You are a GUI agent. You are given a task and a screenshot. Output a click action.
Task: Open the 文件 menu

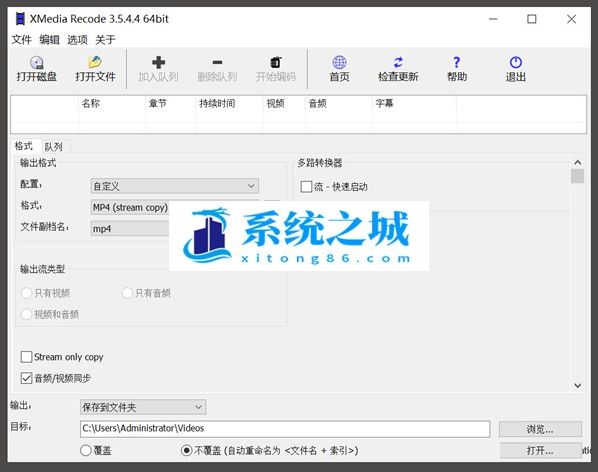(x=21, y=39)
